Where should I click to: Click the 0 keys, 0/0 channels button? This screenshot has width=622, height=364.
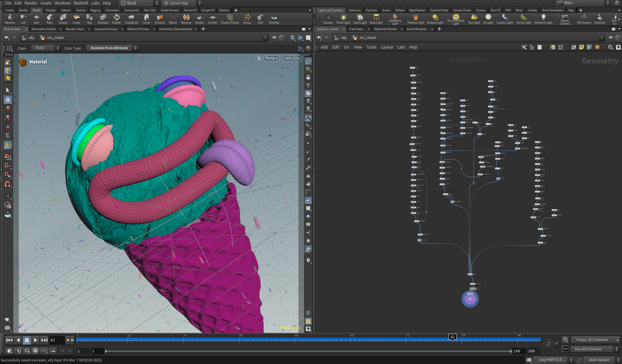[x=595, y=340]
